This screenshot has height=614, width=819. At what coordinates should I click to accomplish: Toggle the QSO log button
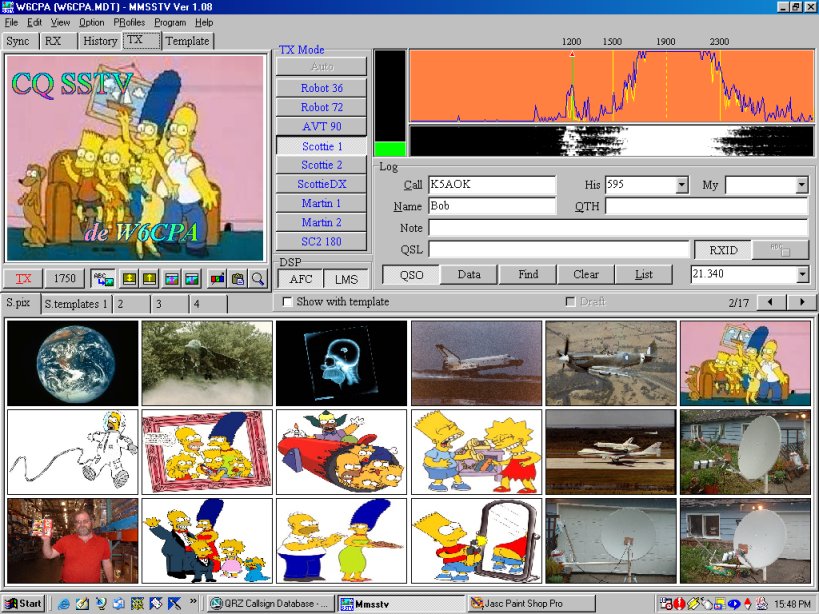click(x=411, y=274)
